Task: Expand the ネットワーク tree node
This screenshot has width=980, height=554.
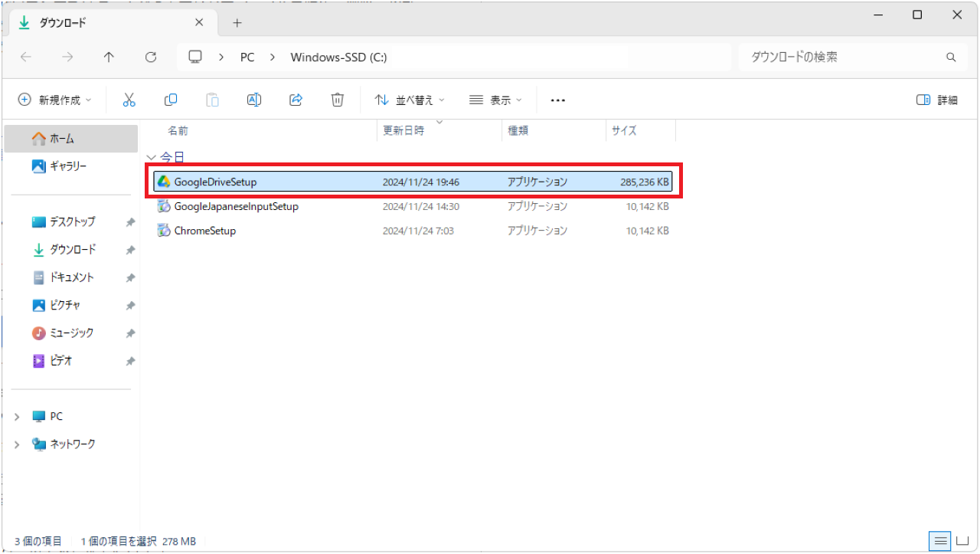Action: (x=17, y=444)
